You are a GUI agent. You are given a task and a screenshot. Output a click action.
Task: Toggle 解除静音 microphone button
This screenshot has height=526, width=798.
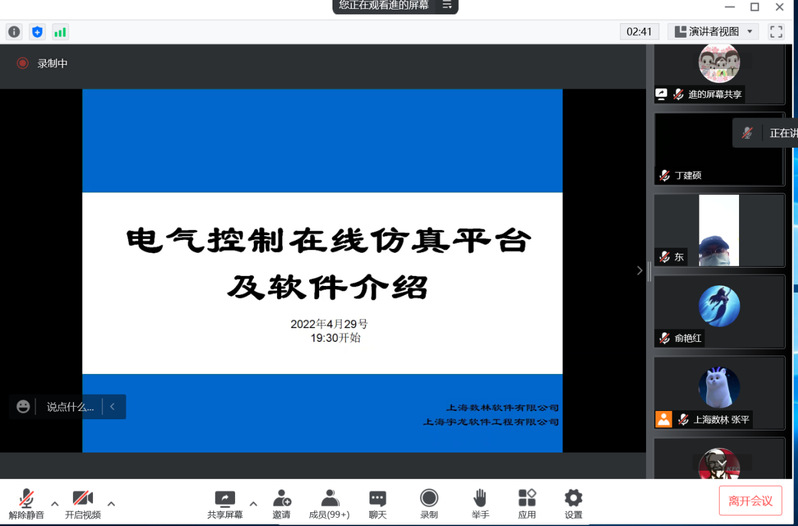(x=26, y=504)
